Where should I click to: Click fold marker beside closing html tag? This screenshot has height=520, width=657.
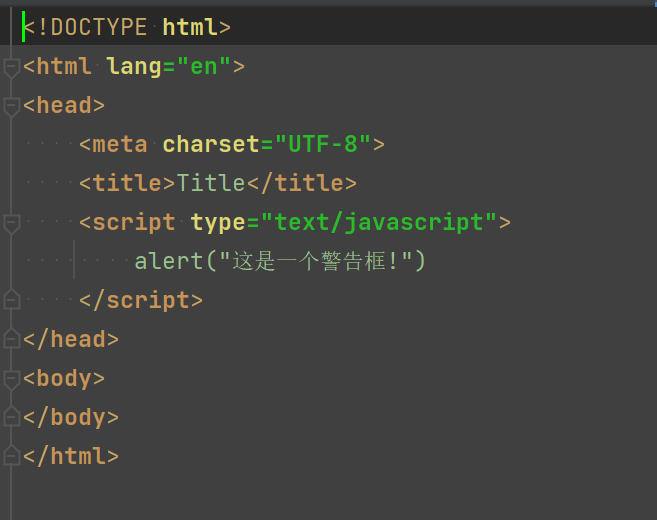[11, 456]
